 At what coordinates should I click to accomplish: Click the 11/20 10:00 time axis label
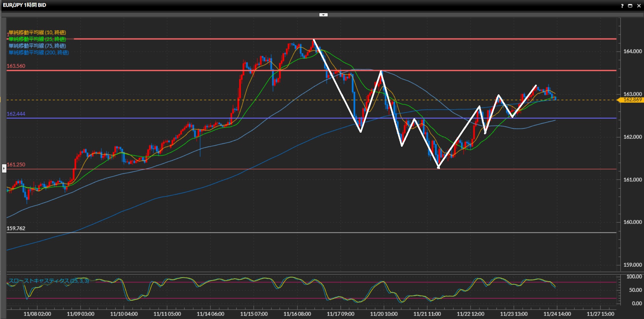384,314
